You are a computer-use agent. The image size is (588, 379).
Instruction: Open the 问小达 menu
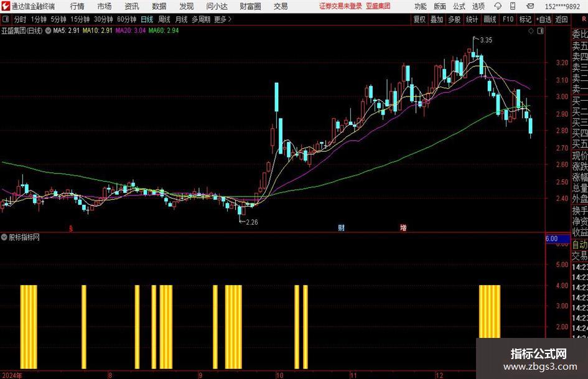tap(217, 6)
